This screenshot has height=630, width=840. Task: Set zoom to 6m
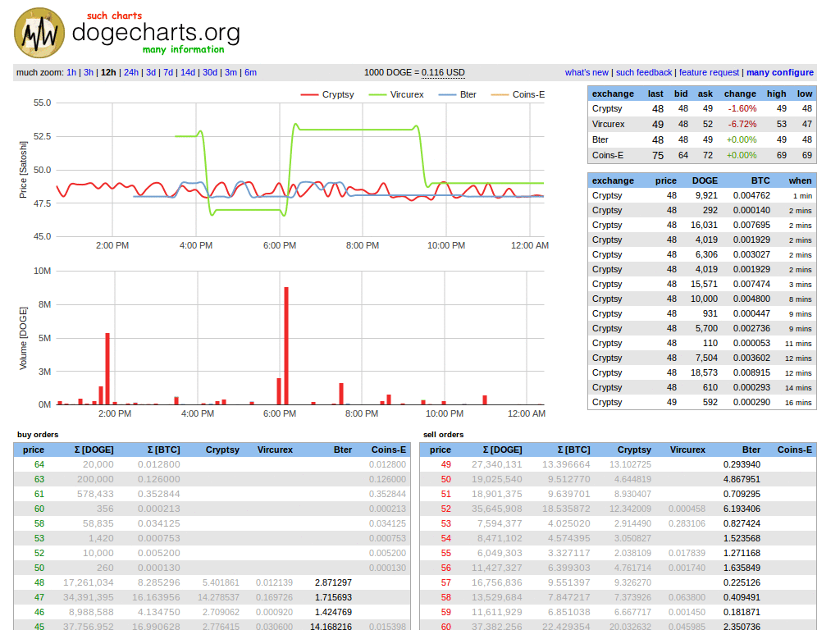[x=251, y=72]
